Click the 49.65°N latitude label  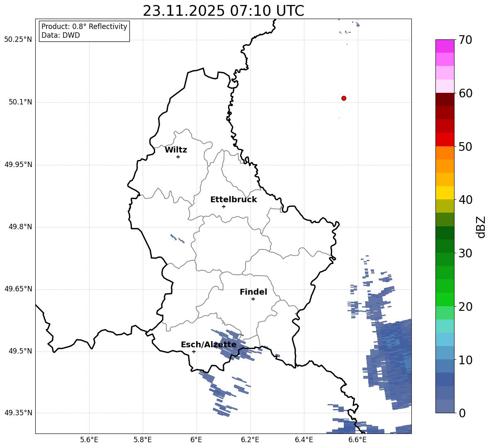18,289
